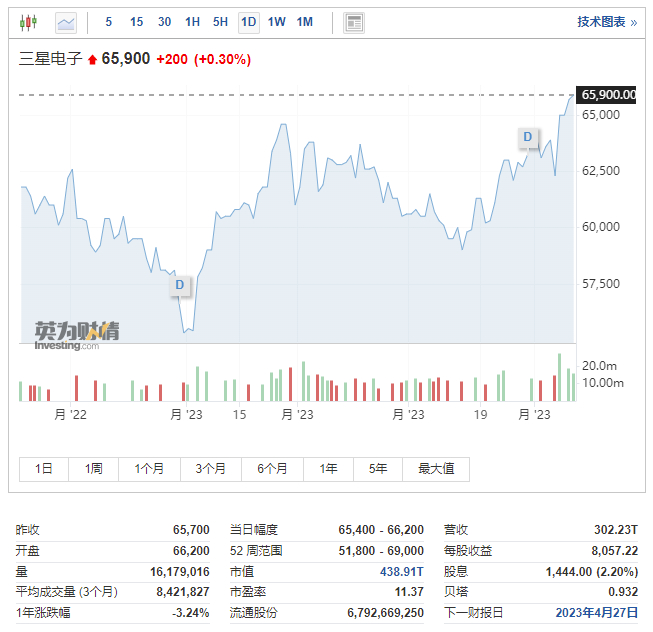The image size is (653, 632).
Task: Click the first dividend D marker
Action: click(180, 285)
